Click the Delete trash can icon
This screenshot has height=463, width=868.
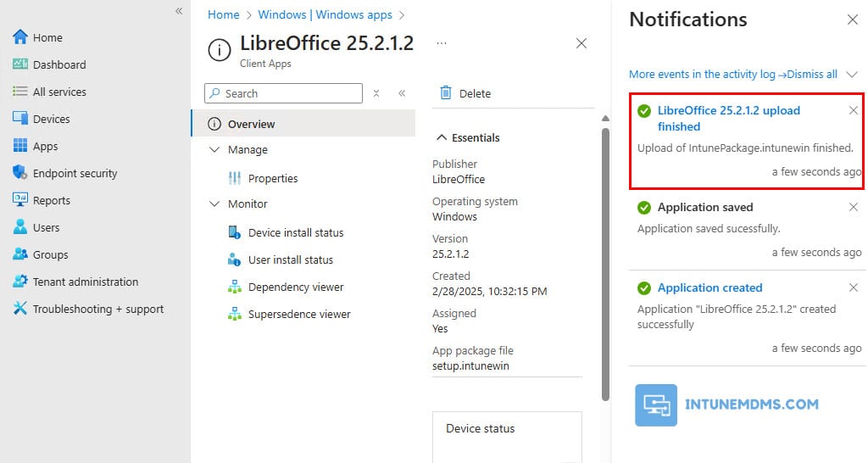(446, 92)
